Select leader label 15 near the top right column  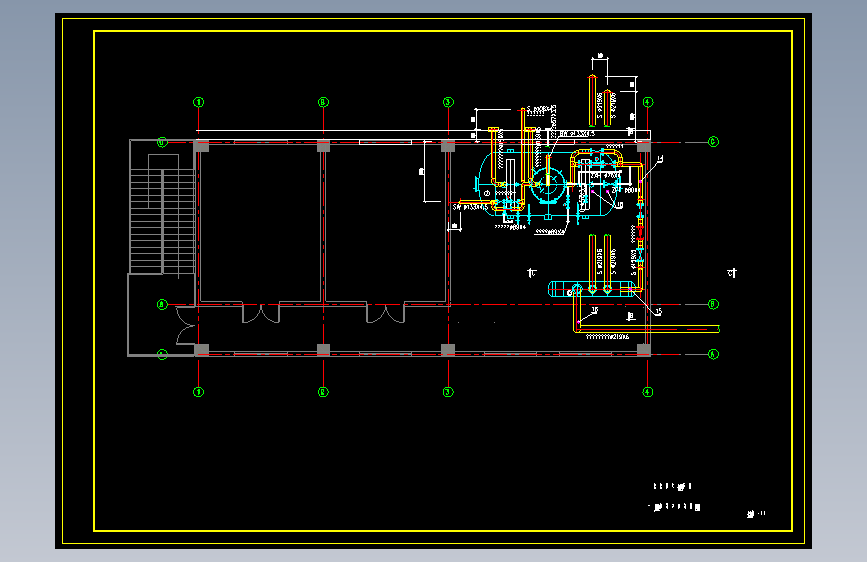tap(660, 159)
